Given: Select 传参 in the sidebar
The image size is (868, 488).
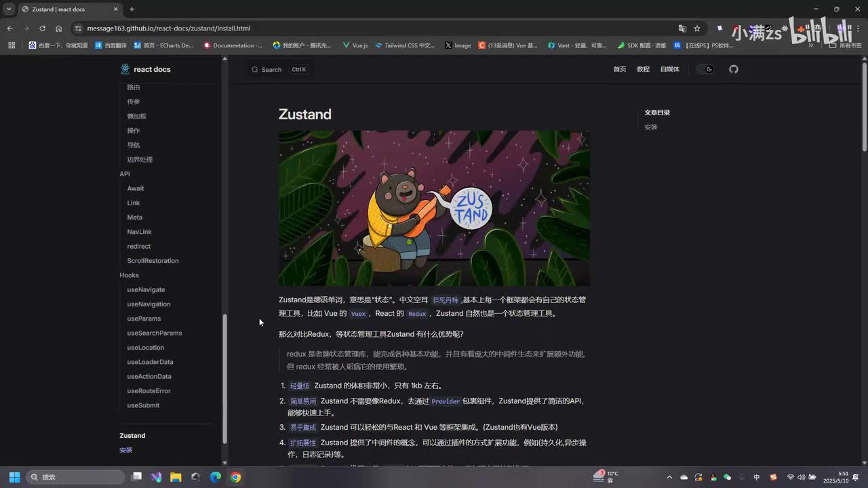Looking at the screenshot, I should coord(134,102).
